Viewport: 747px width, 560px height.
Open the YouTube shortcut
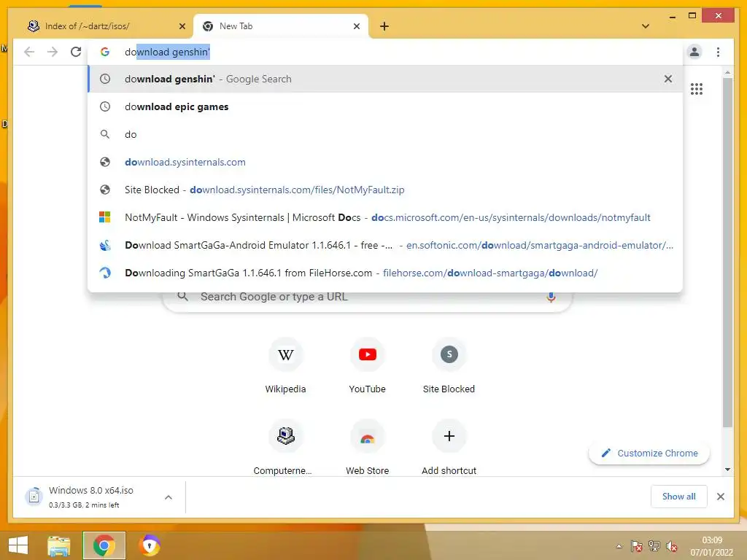[x=368, y=365]
